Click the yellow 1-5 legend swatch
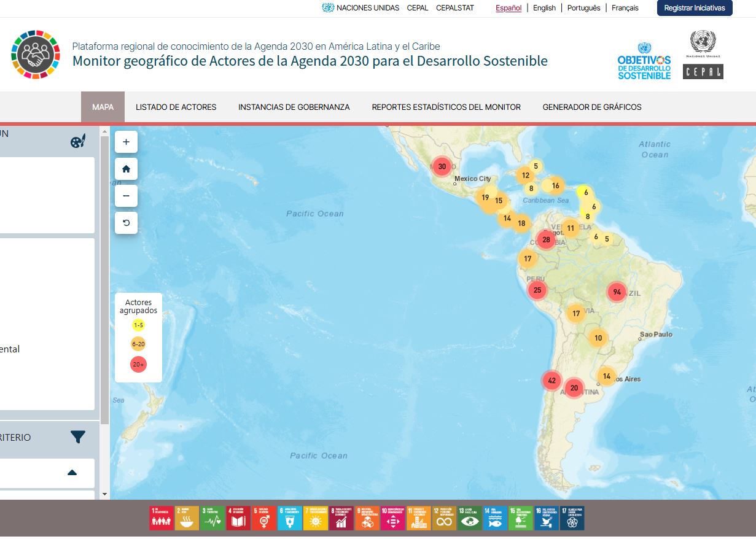The height and width of the screenshot is (539, 756). pyautogui.click(x=138, y=325)
